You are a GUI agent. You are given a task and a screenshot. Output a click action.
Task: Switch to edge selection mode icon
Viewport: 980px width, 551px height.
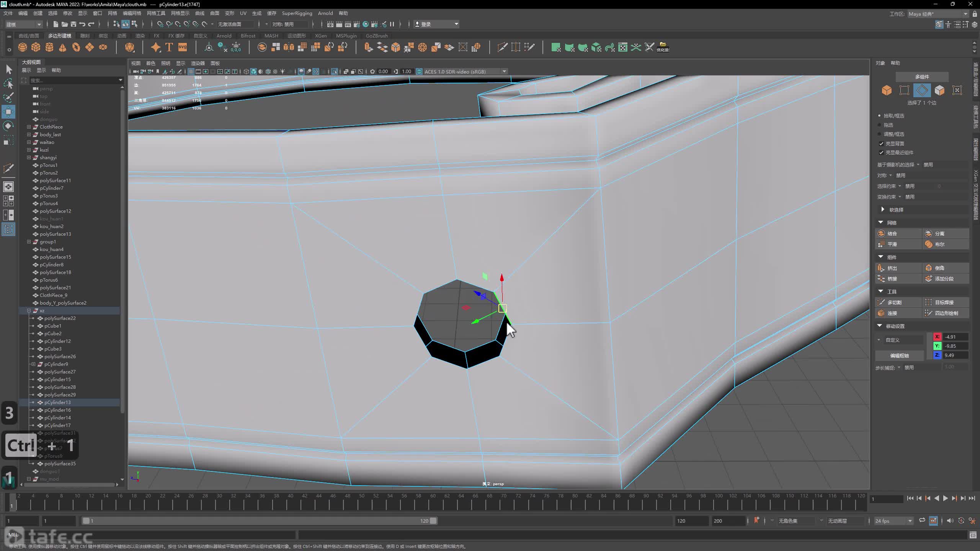pos(922,91)
